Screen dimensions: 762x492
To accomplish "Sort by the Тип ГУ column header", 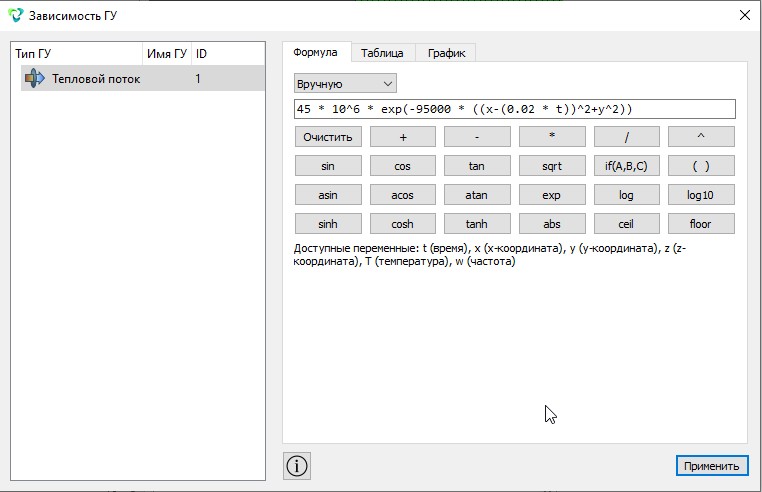I will click(77, 53).
